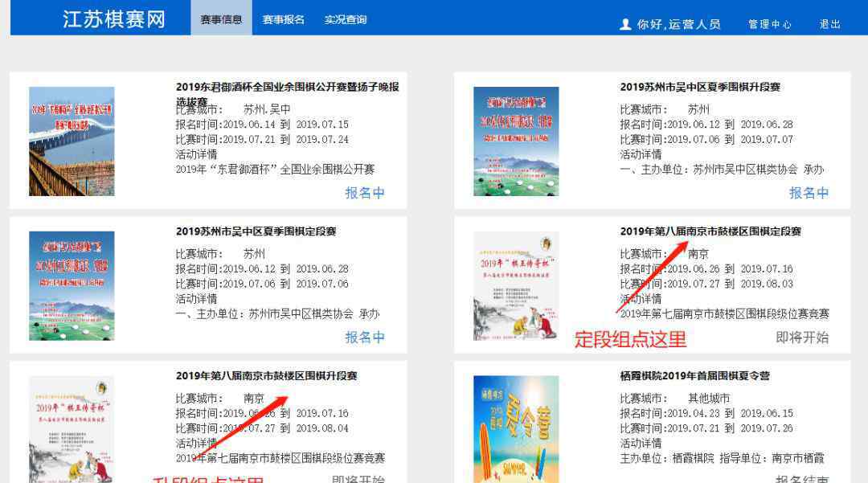
Task: Open title 栖霞棋院2019年首届围棋夏令营
Action: pyautogui.click(x=694, y=375)
